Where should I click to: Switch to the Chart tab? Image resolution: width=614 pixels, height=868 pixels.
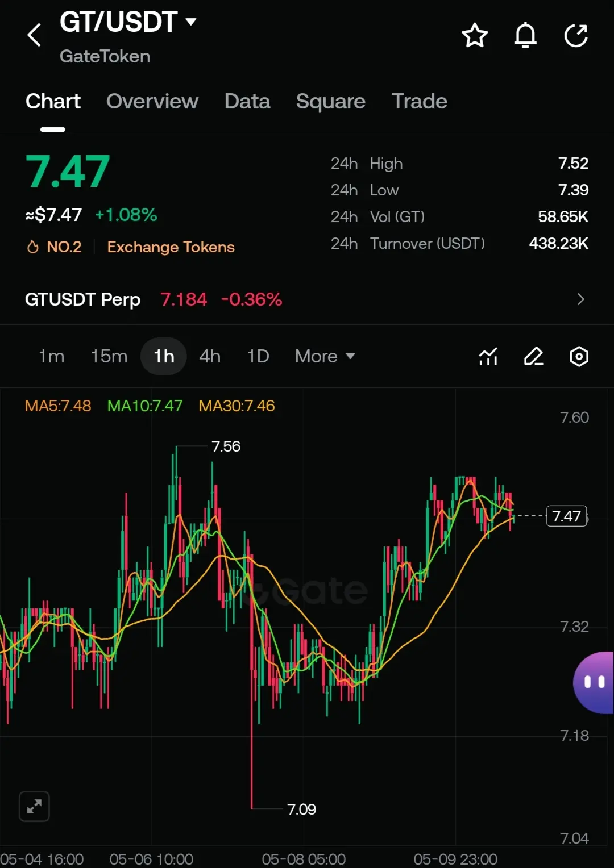pos(53,101)
